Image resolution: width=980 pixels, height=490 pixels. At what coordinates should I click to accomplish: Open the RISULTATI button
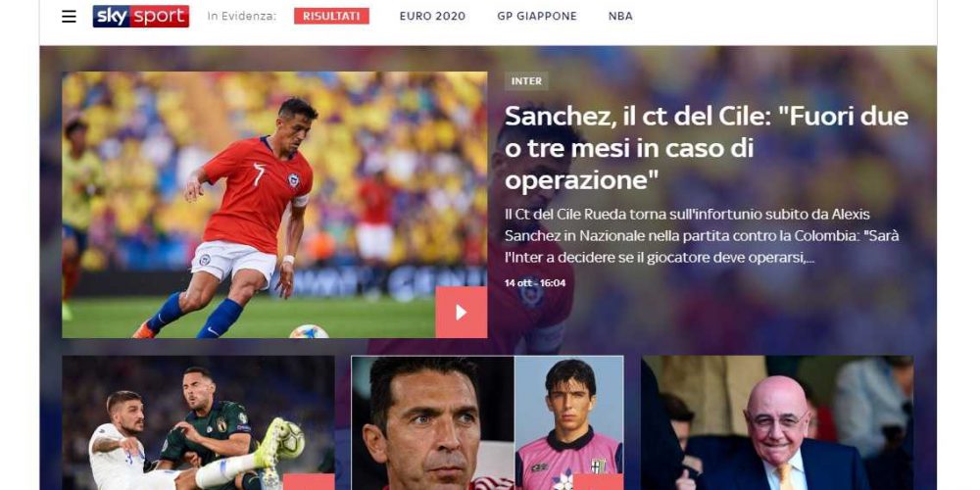pyautogui.click(x=331, y=17)
